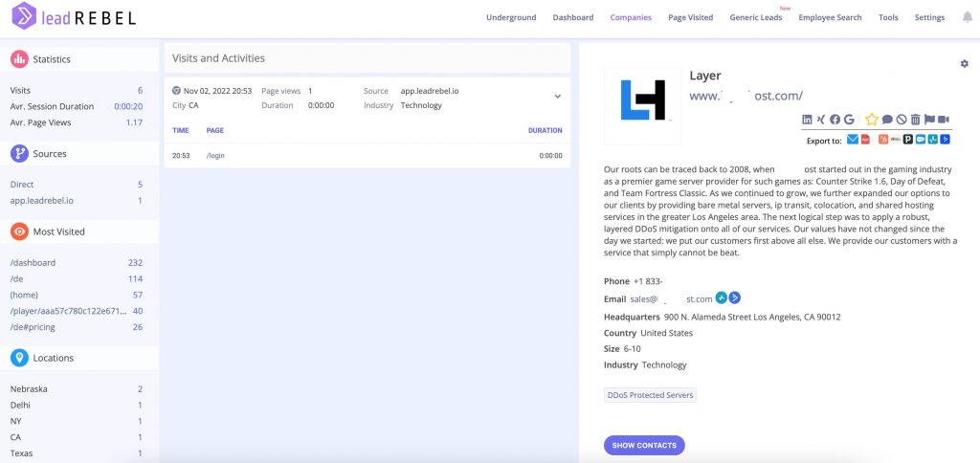Click the TIME column header
The width and height of the screenshot is (980, 463).
click(x=181, y=131)
